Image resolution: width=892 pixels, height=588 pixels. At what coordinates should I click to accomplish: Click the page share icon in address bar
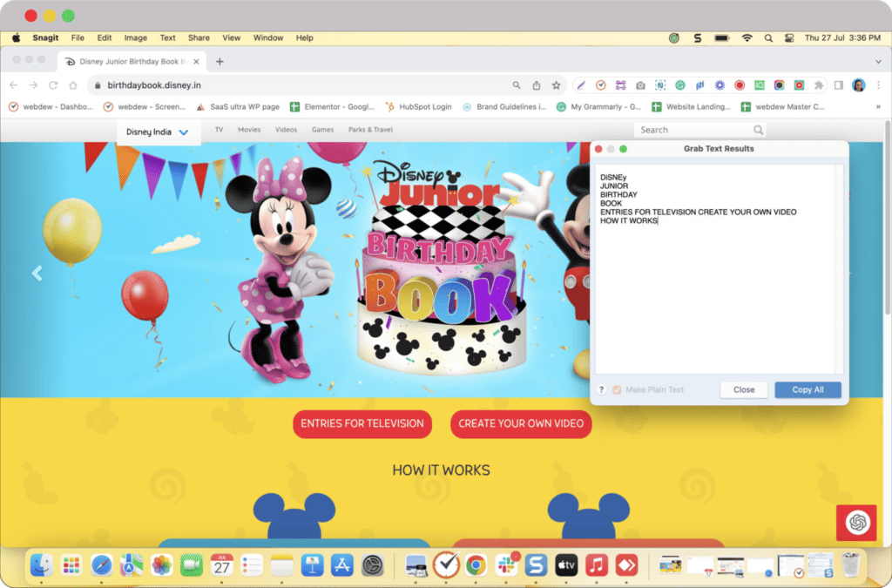537,85
